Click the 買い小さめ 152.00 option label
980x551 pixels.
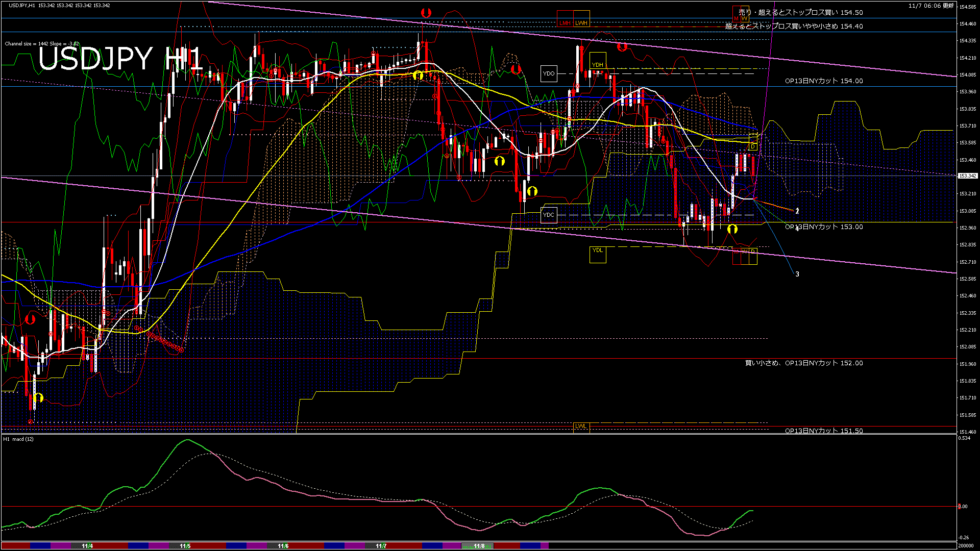click(804, 363)
